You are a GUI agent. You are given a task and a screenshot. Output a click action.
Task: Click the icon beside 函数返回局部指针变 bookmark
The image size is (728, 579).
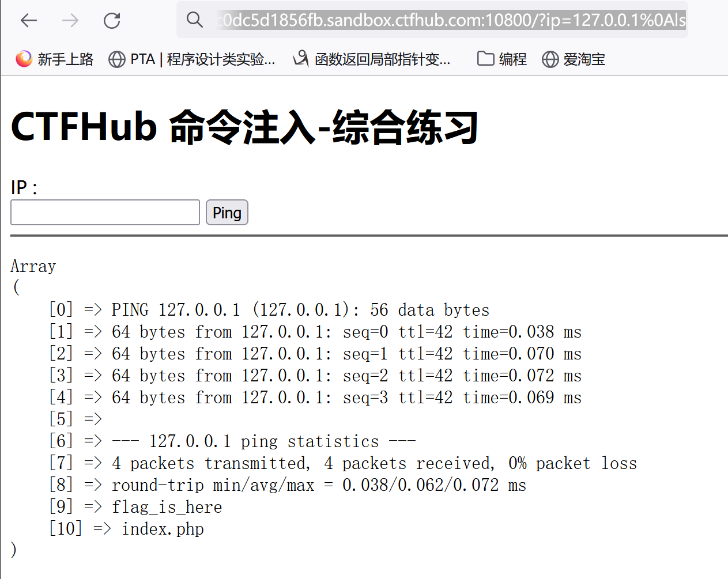(301, 58)
